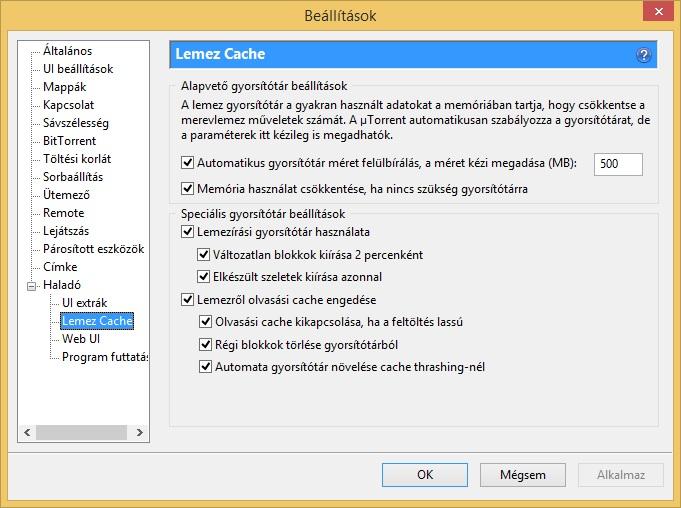
Task: Toggle Automata gyorsítótár növelése cache thrashing-nél
Action: tap(205, 367)
